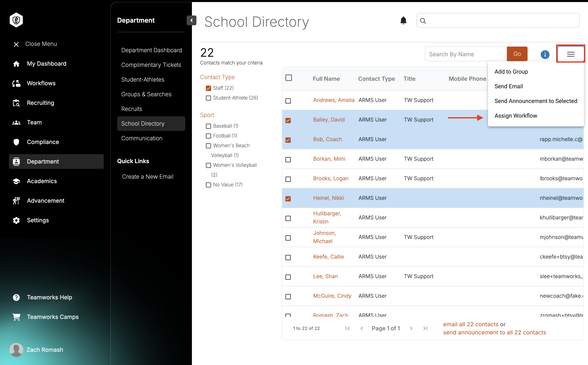This screenshot has height=365, width=588.
Task: Toggle the select-all header checkbox
Action: (288, 78)
